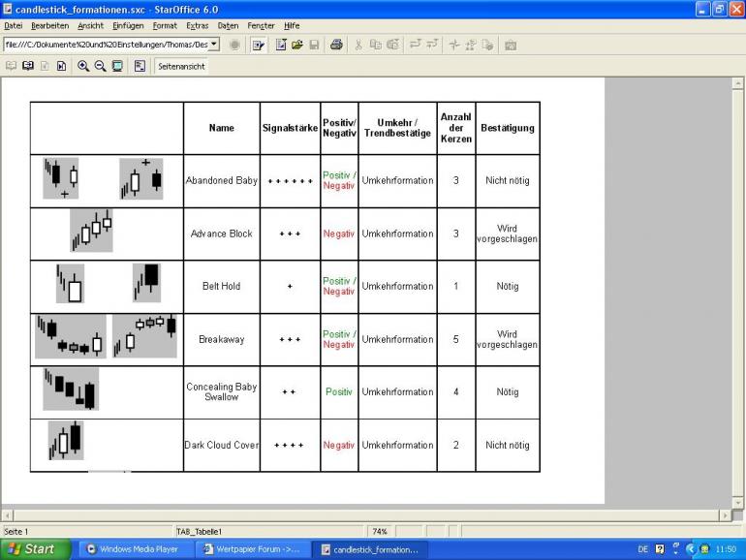
Task: Click the Advance Block name cell
Action: pos(221,233)
